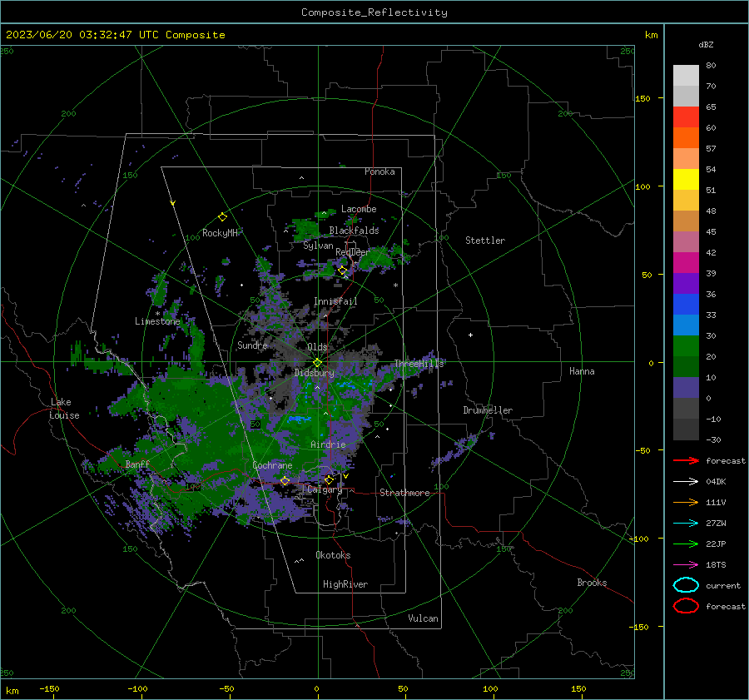Pick the magenta 39 dBZ color swatch

tap(686, 263)
